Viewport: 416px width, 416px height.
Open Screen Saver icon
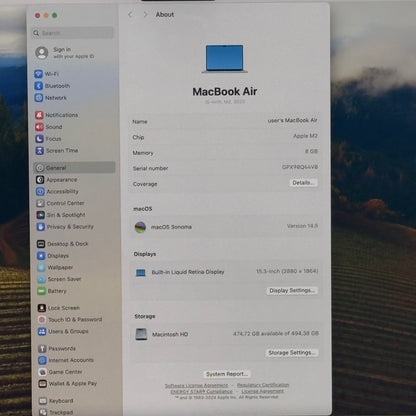tap(41, 279)
